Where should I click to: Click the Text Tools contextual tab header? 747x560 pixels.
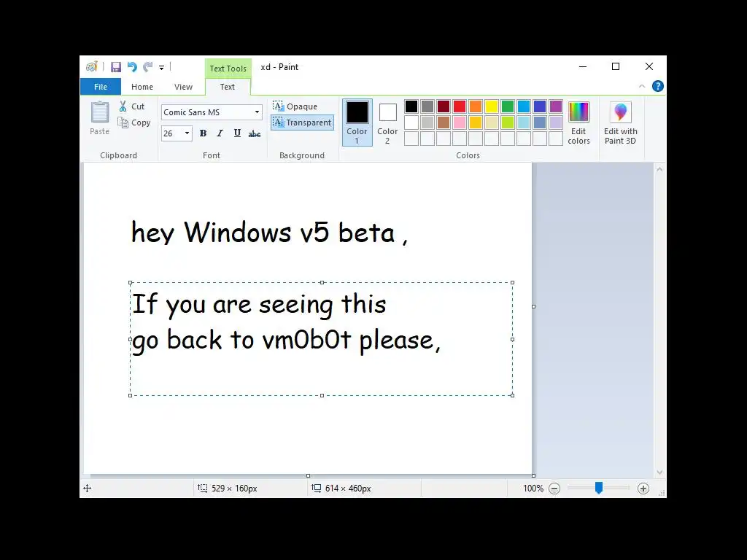[228, 69]
